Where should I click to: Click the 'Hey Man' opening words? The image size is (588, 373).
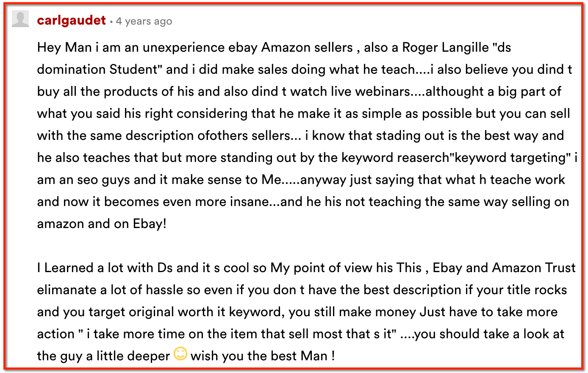pyautogui.click(x=64, y=47)
